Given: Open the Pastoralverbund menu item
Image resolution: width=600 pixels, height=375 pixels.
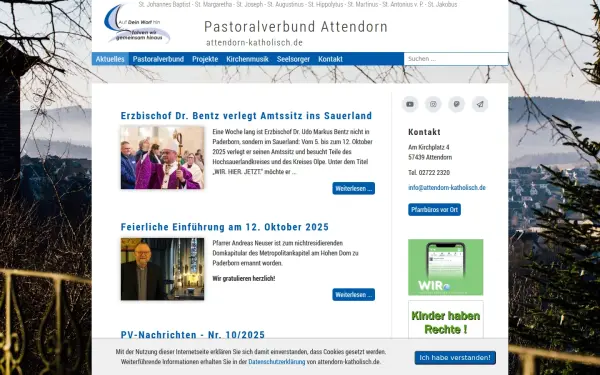Looking at the screenshot, I should tap(158, 59).
